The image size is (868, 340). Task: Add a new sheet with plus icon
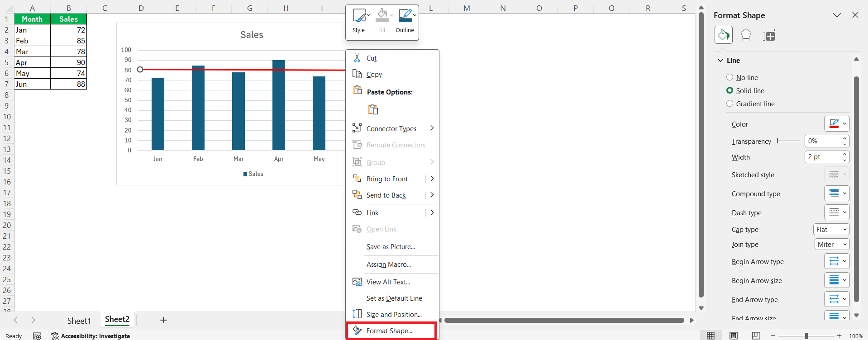163,320
